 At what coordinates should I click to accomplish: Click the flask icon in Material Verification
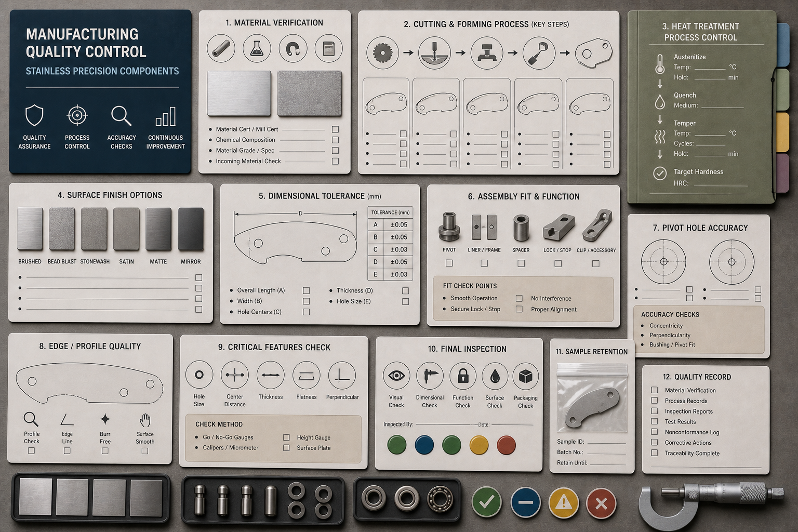point(257,49)
